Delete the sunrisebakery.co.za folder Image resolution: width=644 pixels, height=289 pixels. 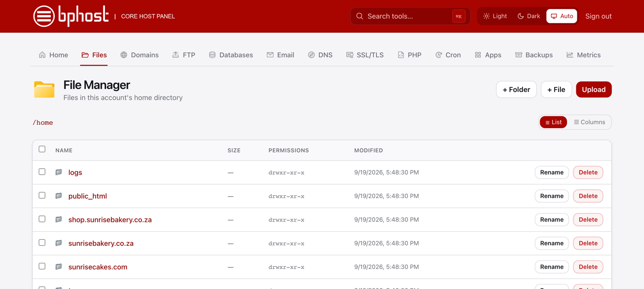click(588, 243)
